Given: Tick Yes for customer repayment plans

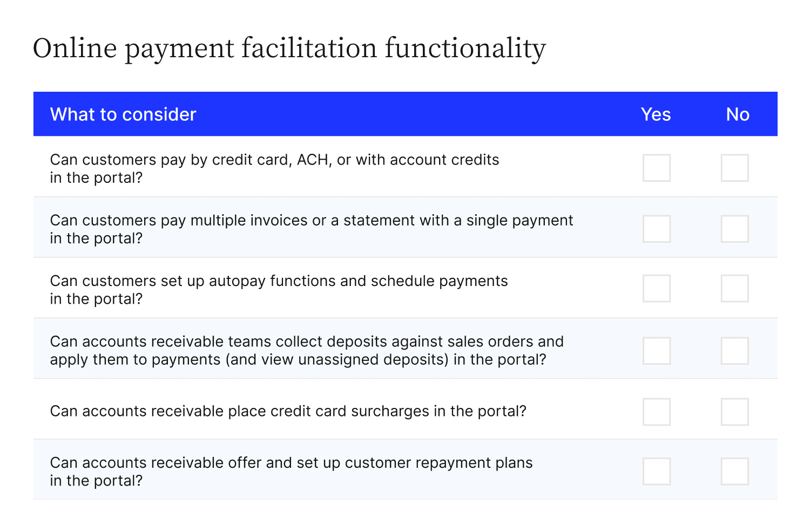Looking at the screenshot, I should [x=657, y=472].
